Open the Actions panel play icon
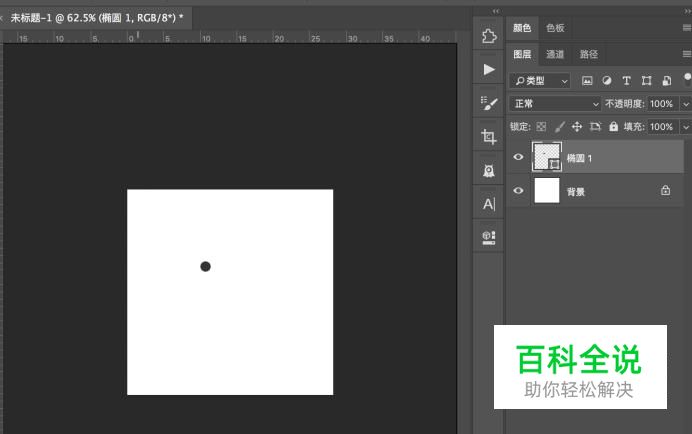 point(489,69)
